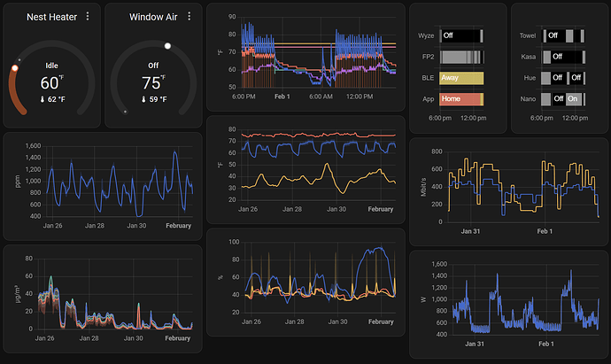Click the thermometer icon beside 62 °F
611x364 pixels.
tap(43, 99)
